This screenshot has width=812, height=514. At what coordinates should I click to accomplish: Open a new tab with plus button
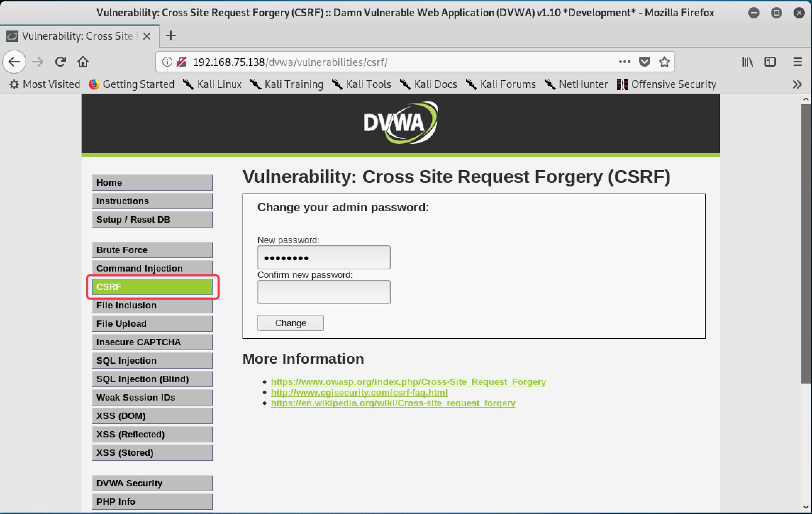(171, 36)
